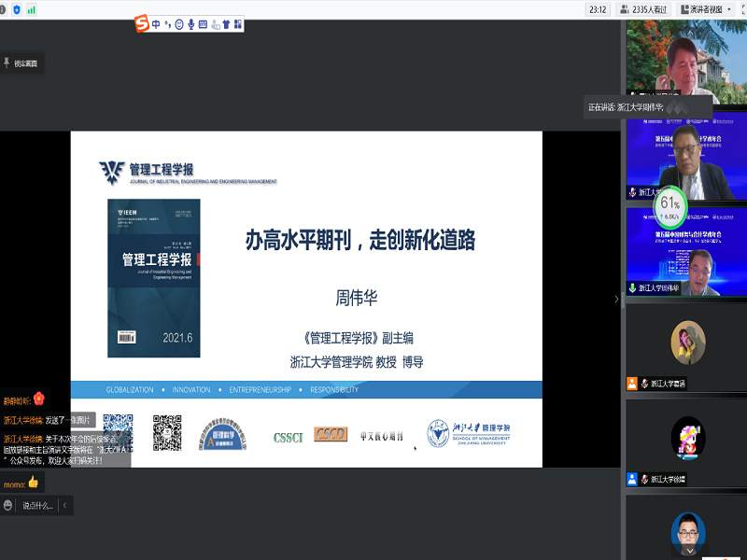Image resolution: width=747 pixels, height=560 pixels.
Task: Collapse the chat box arrow
Action: (x=65, y=505)
